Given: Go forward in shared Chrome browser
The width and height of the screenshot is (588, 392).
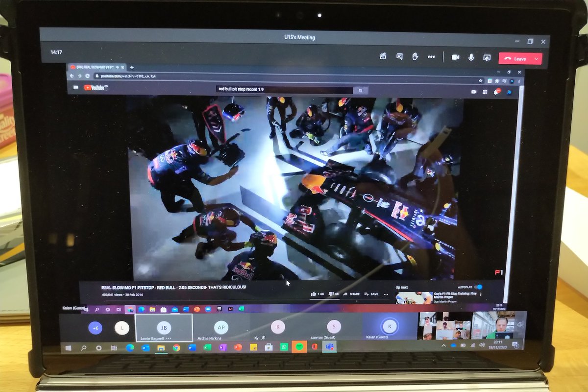Looking at the screenshot, I should point(80,76).
